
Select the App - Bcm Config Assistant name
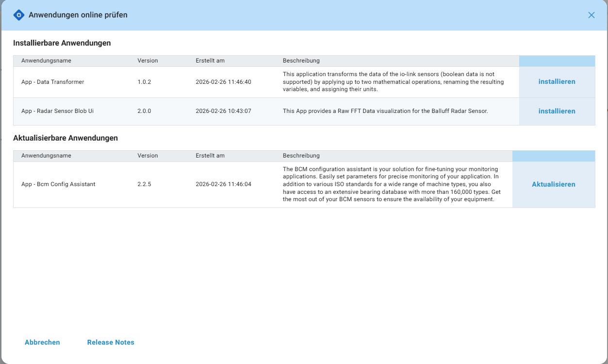58,184
